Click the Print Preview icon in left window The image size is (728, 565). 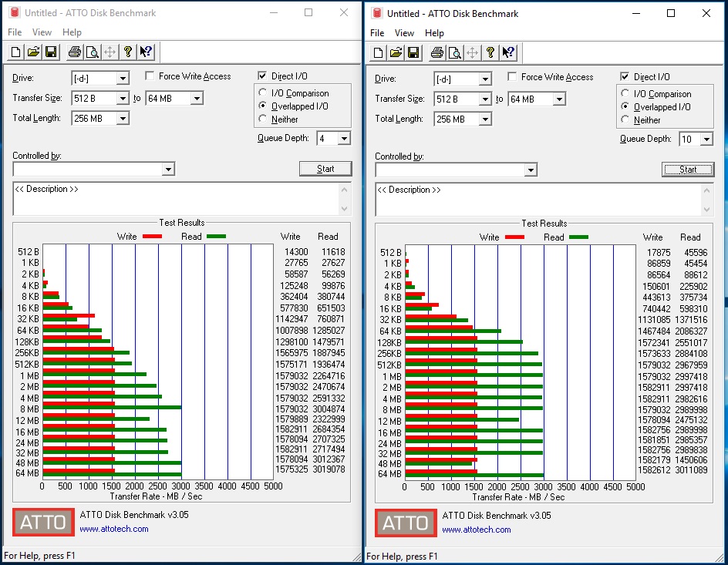point(92,52)
